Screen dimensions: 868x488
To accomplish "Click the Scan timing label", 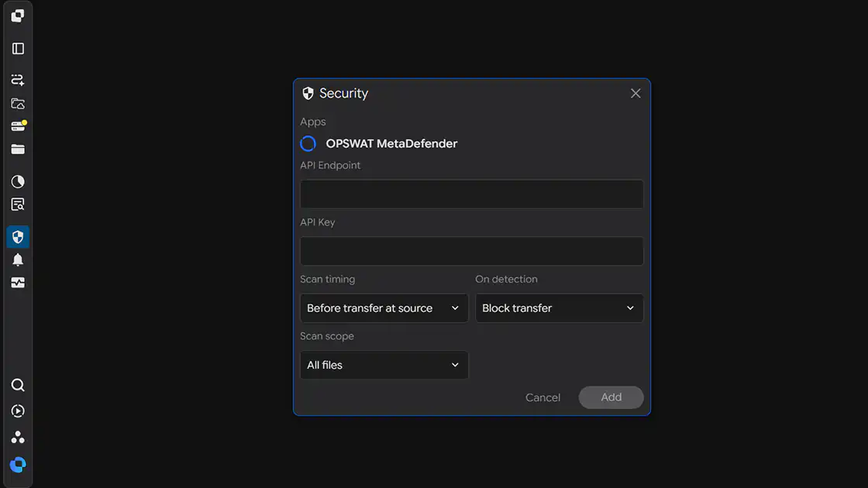I will [x=327, y=280].
